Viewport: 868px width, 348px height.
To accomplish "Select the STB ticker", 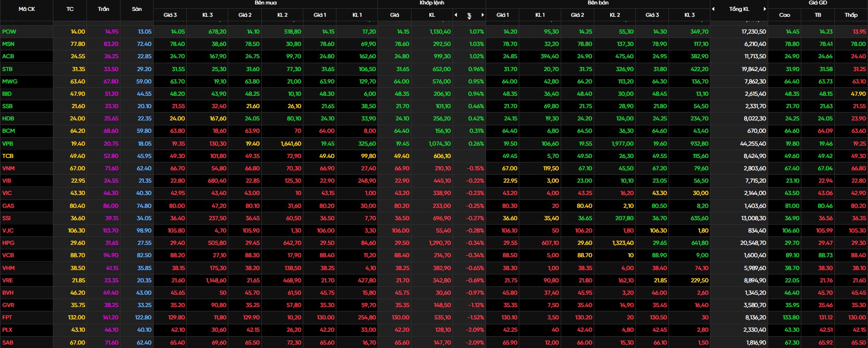I will pos(7,69).
